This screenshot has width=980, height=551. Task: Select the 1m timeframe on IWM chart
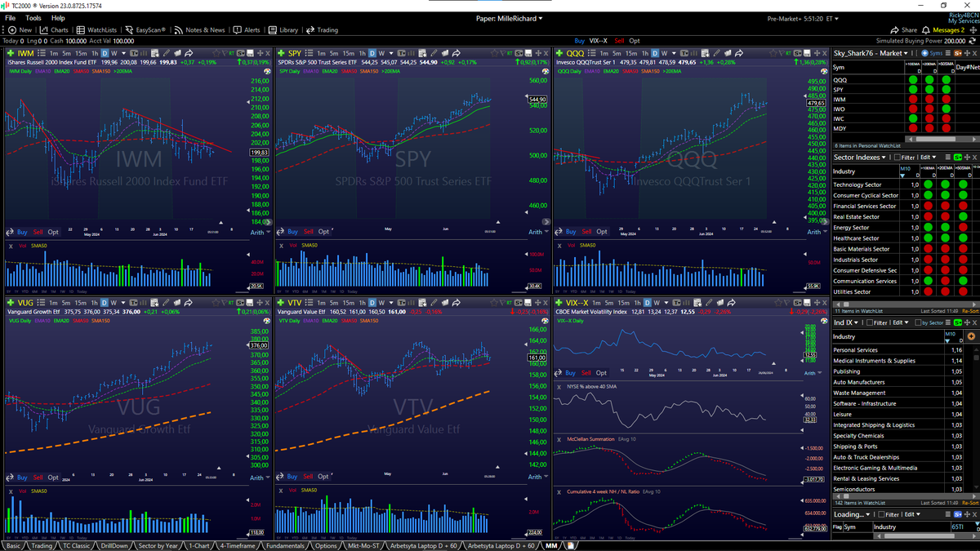(x=54, y=53)
